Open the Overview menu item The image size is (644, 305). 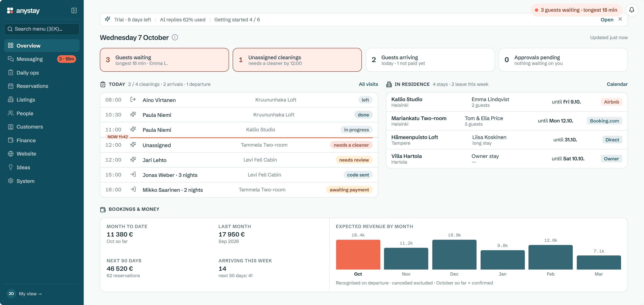(x=42, y=46)
